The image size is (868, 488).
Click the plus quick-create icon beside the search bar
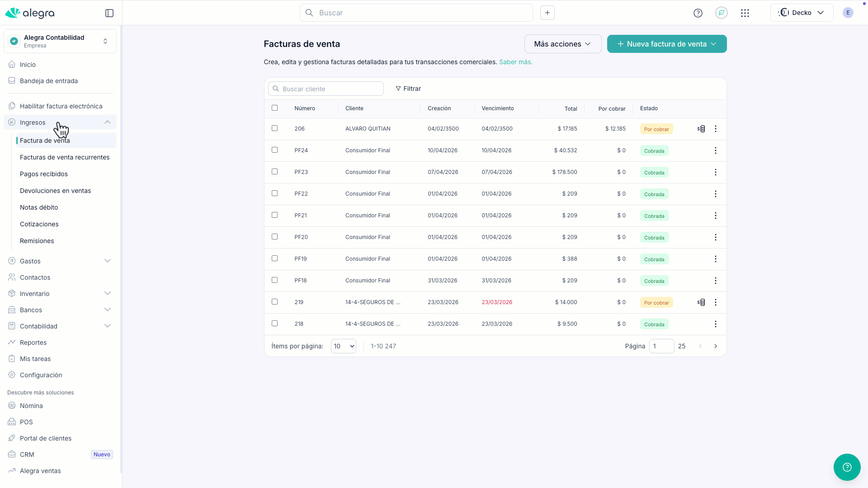[x=547, y=13]
